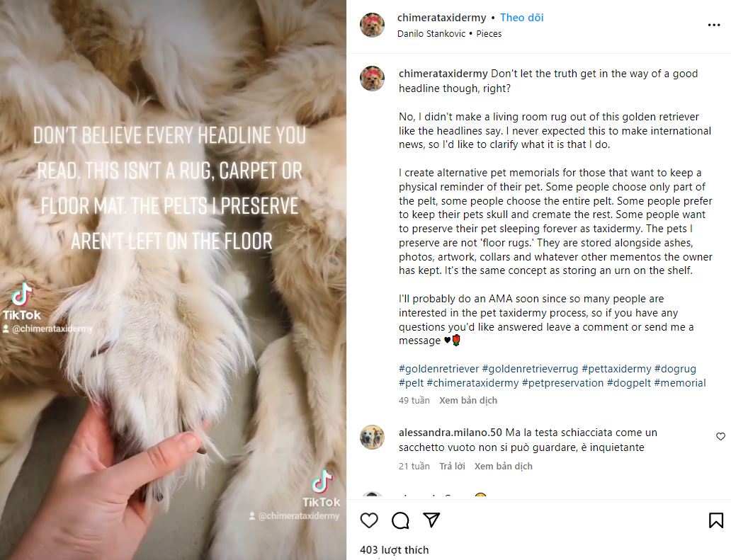Open Danilo Stankovic • Pieces audio link
This screenshot has width=731, height=560.
449,33
